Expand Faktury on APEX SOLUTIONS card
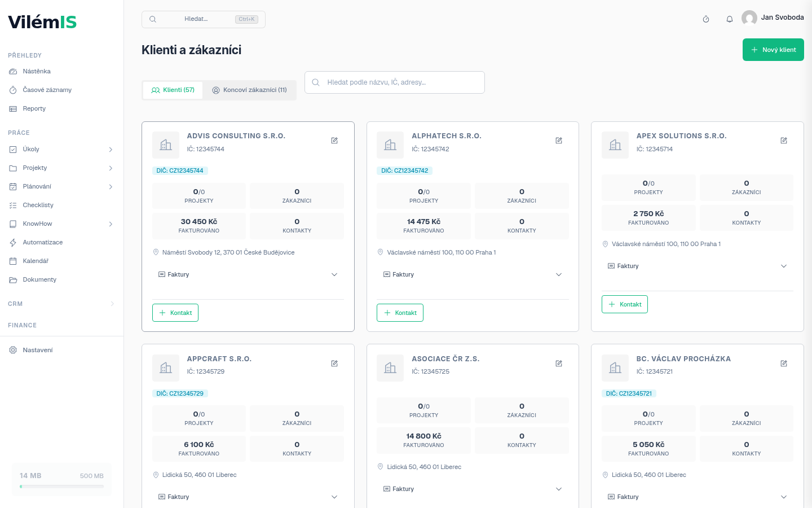This screenshot has width=812, height=508. [698, 266]
